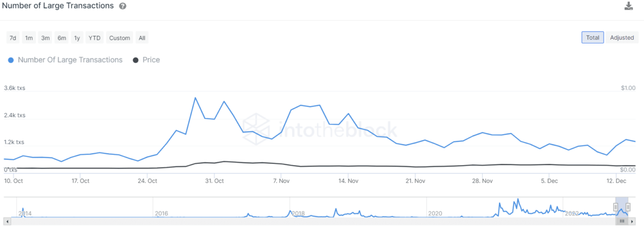Image resolution: width=644 pixels, height=232 pixels.
Task: Show All time range data
Action: point(142,38)
